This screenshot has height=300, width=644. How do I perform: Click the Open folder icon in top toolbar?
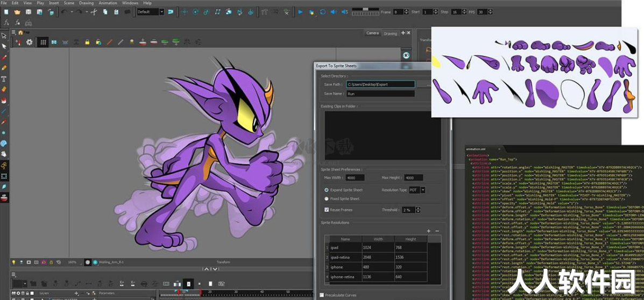17,12
